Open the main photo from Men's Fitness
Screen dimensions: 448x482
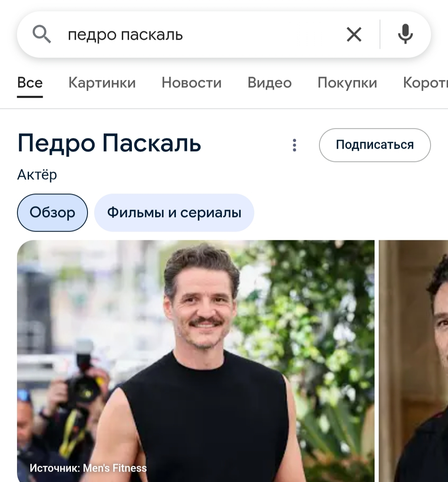(x=196, y=361)
